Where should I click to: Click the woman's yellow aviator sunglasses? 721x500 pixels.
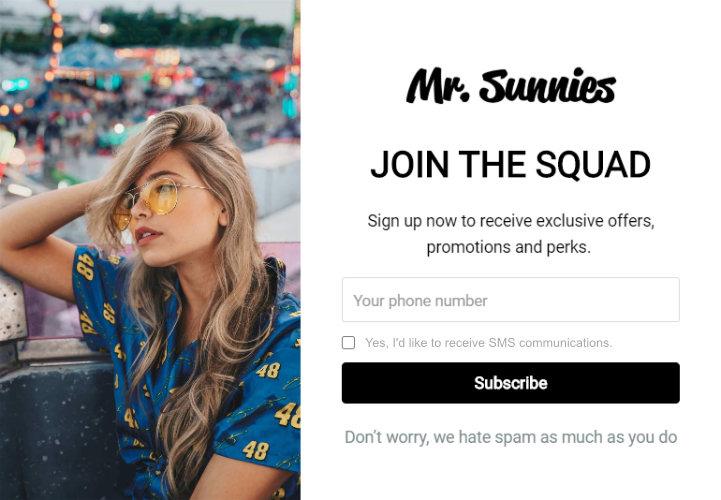click(x=149, y=201)
